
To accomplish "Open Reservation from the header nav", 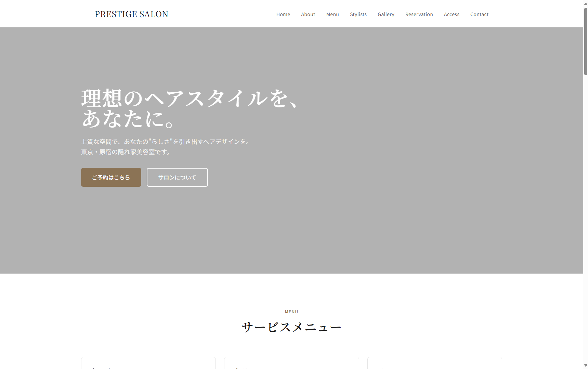I will click(419, 14).
